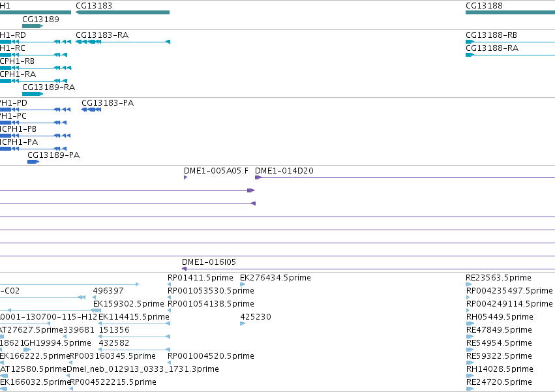
Task: Click the EK276434.5prime EST
Action: pos(243,284)
